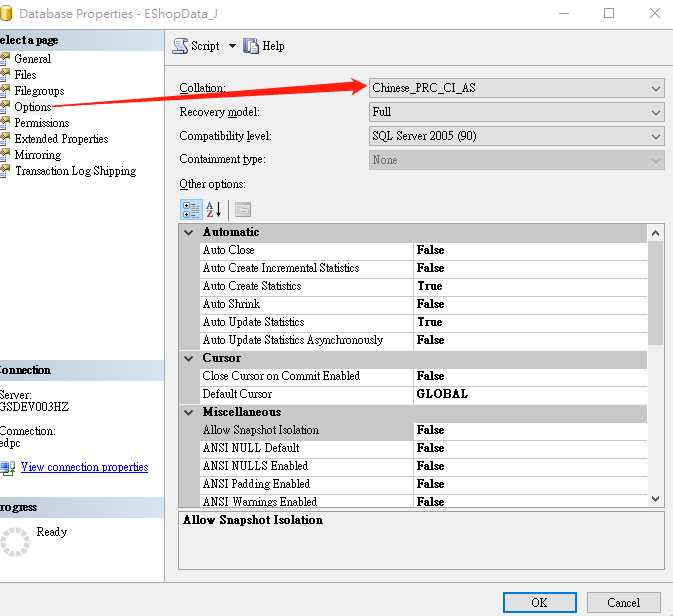Click the Cancel button
Screen dimensions: 673x616
[x=624, y=603]
